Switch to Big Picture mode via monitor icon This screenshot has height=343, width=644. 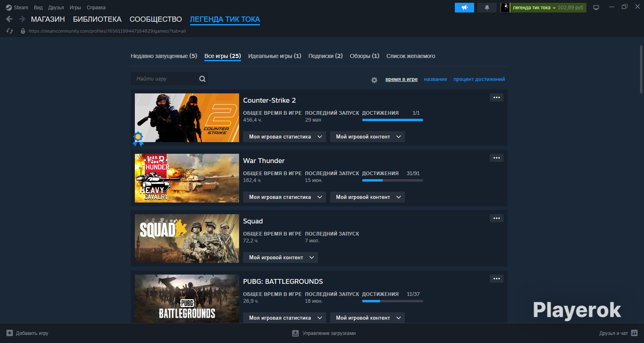tap(596, 8)
